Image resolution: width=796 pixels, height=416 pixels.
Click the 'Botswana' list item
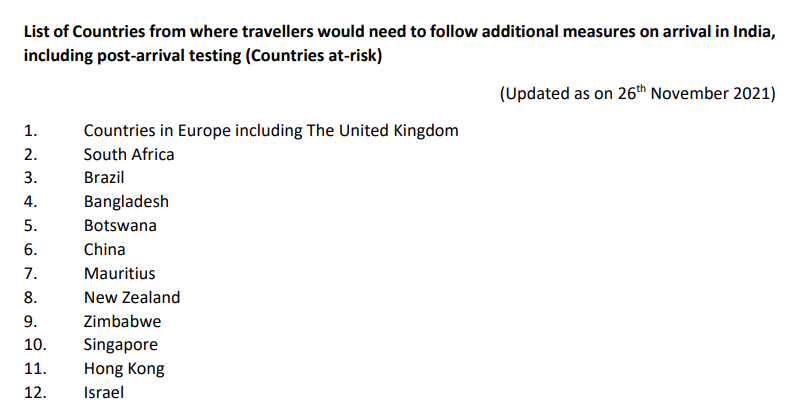[x=120, y=226]
